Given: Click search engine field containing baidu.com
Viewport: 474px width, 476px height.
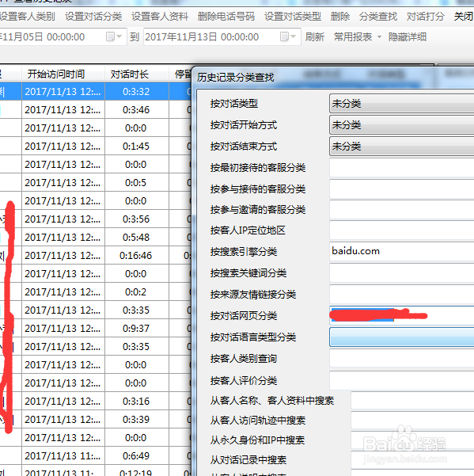Looking at the screenshot, I should click(x=401, y=251).
